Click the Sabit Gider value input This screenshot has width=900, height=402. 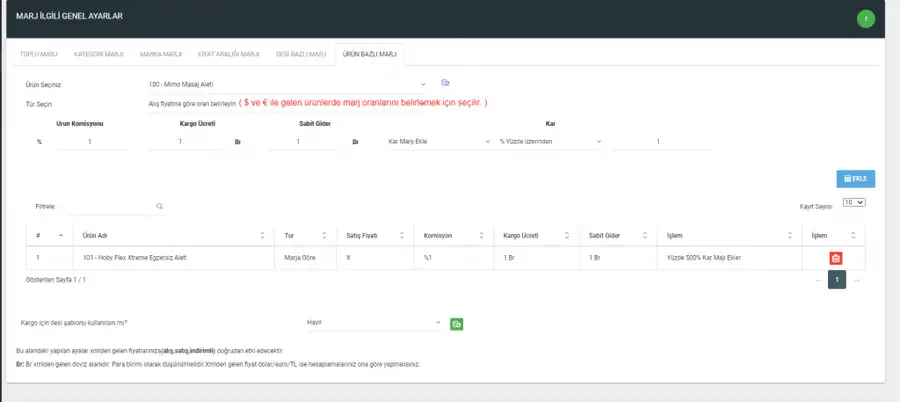coord(301,141)
